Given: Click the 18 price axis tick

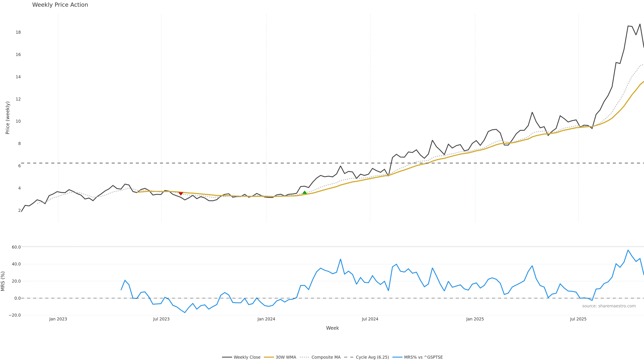Looking at the screenshot, I should coord(18,32).
